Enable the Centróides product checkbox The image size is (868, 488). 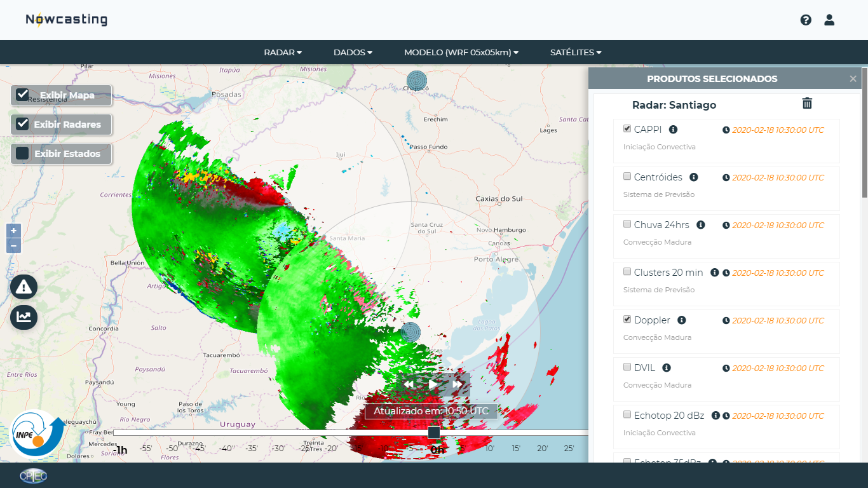click(x=627, y=177)
